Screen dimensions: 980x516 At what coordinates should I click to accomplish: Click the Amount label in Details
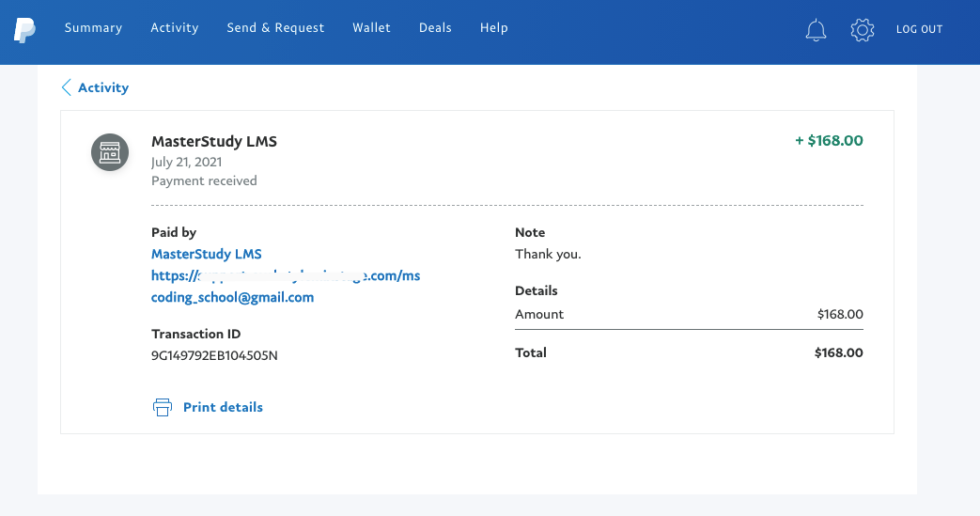click(539, 314)
